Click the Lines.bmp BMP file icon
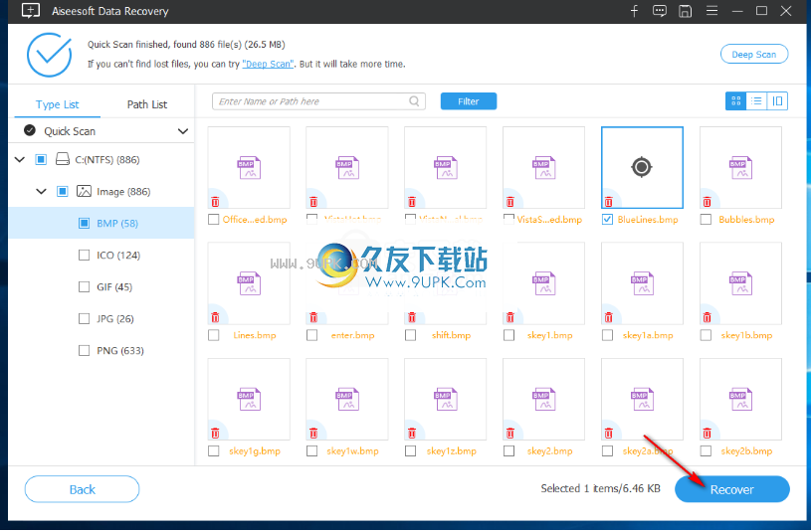The width and height of the screenshot is (811, 532). click(x=249, y=283)
